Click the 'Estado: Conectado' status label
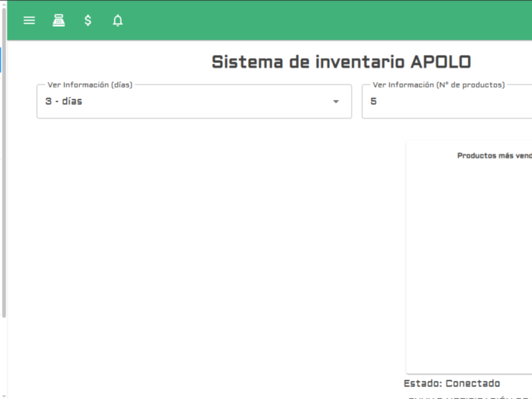The width and height of the screenshot is (532, 399). [451, 383]
